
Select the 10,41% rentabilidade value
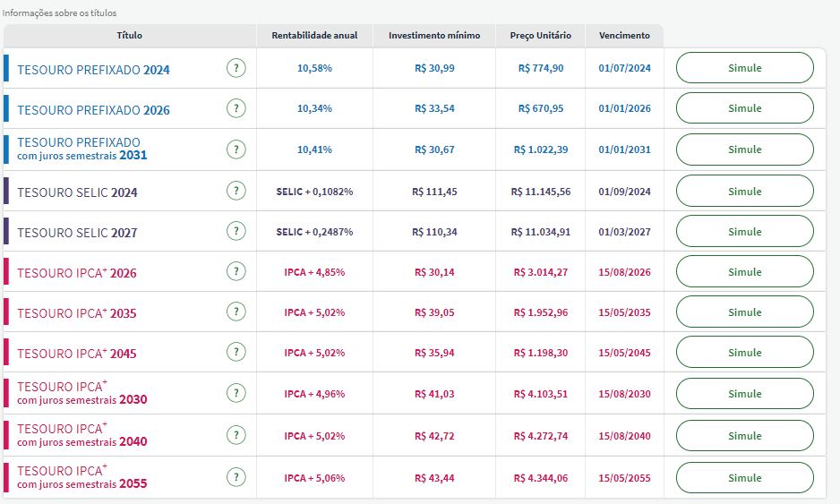pyautogui.click(x=314, y=149)
